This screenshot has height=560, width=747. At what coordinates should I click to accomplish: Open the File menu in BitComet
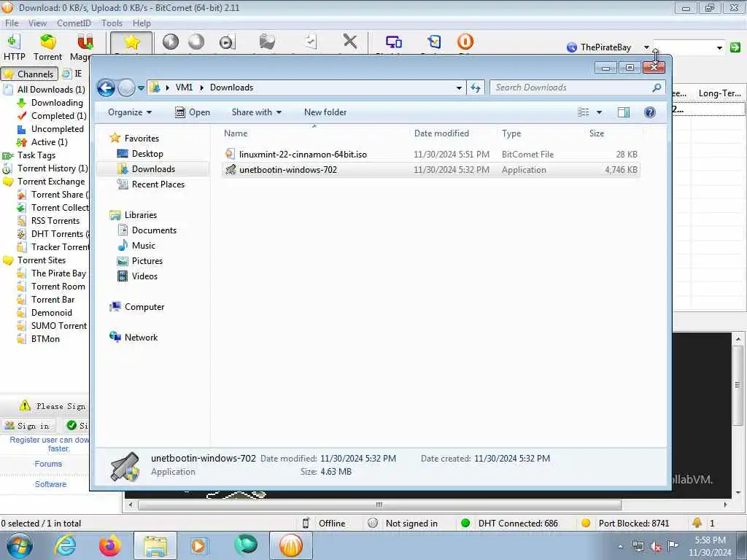point(12,23)
